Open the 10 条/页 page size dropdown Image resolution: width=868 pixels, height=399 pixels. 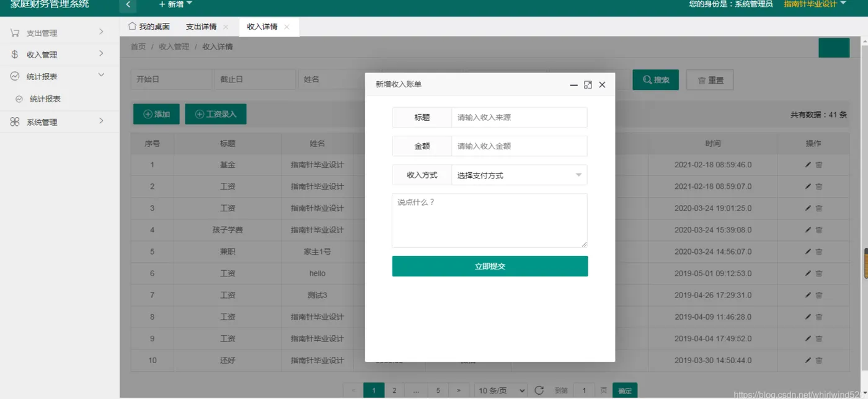(501, 390)
